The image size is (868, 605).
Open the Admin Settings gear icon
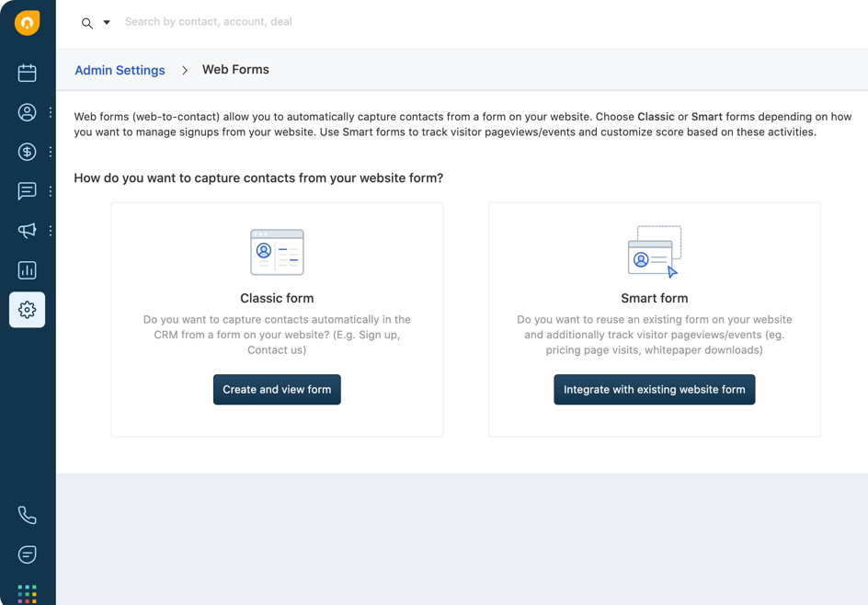point(28,310)
